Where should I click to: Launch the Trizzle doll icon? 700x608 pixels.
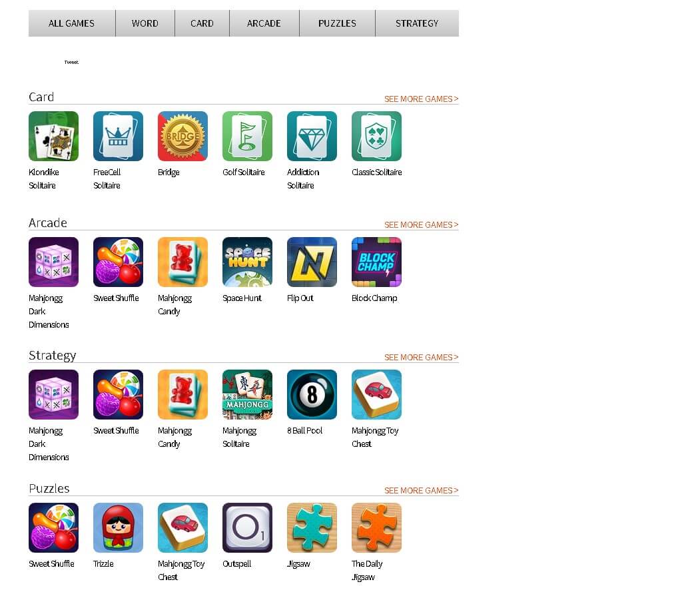tap(119, 527)
